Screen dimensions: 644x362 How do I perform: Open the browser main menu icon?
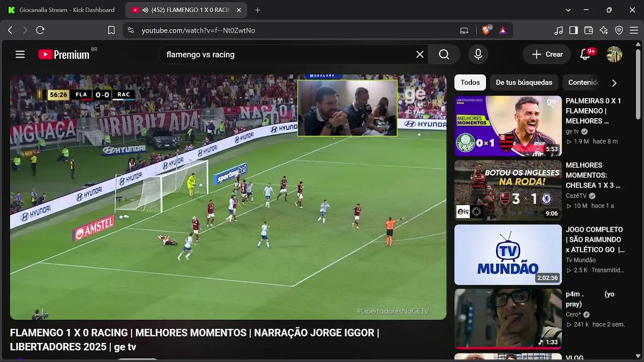coord(634,30)
